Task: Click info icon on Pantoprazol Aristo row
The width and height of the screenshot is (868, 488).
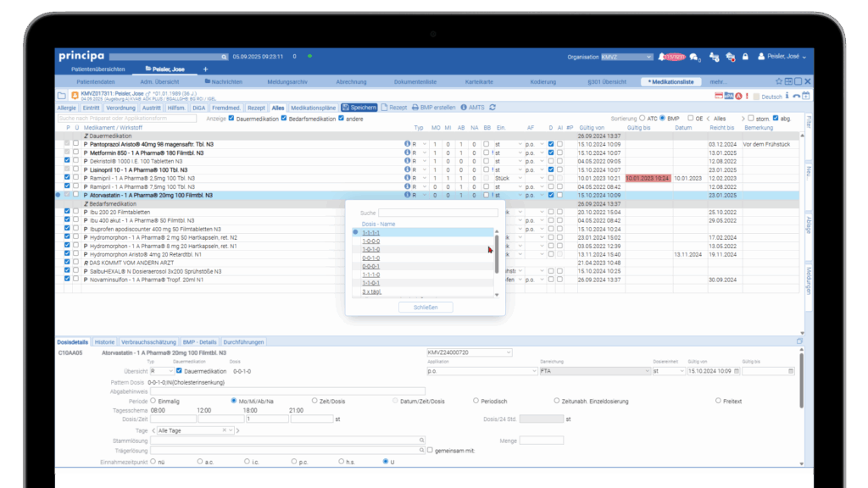Action: (407, 145)
